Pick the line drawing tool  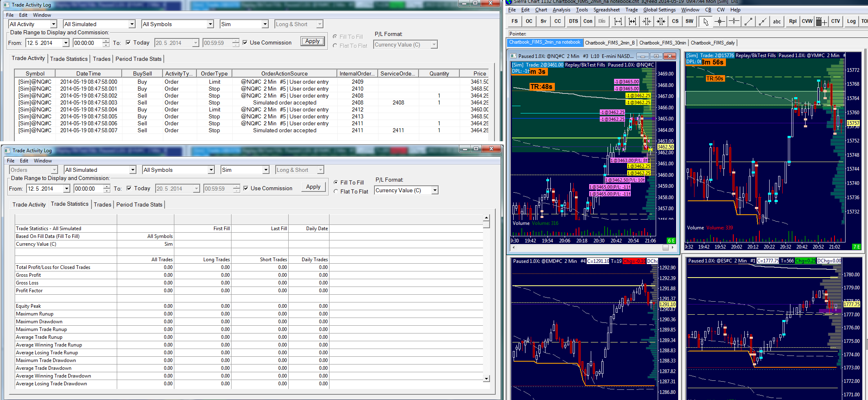click(x=748, y=22)
